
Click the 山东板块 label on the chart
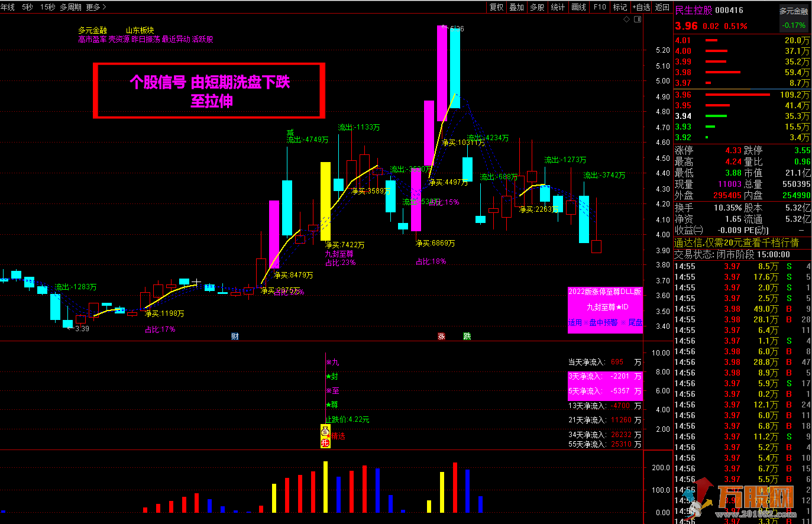coord(140,30)
